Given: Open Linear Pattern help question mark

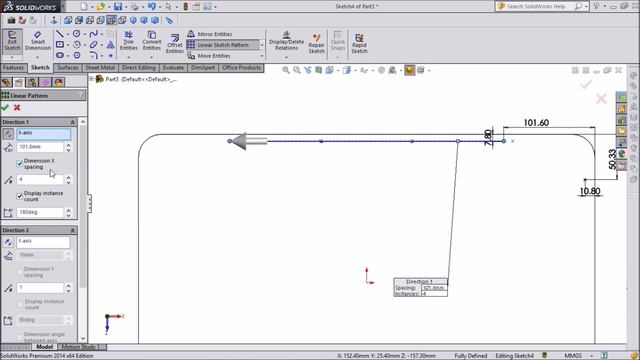Looking at the screenshot, I should (81, 95).
